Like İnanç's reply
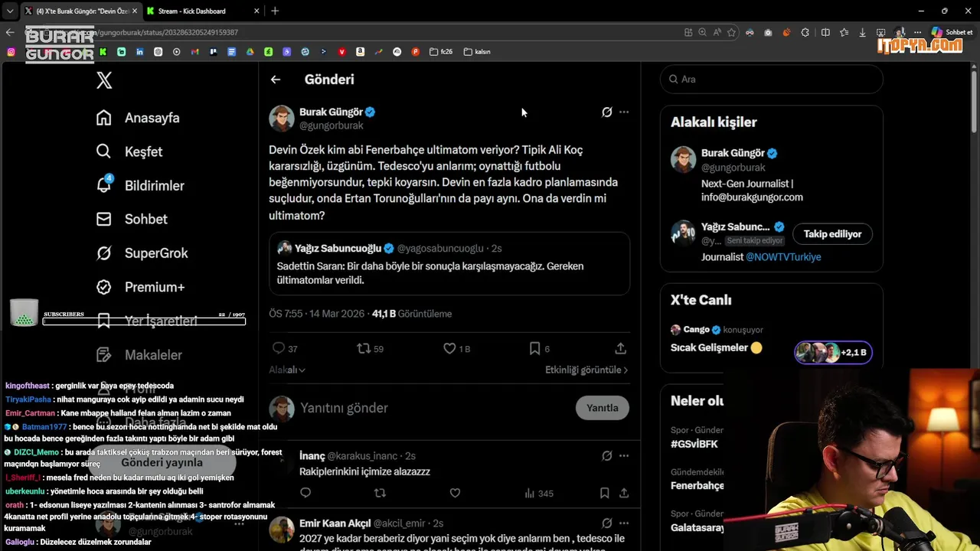 (x=455, y=493)
